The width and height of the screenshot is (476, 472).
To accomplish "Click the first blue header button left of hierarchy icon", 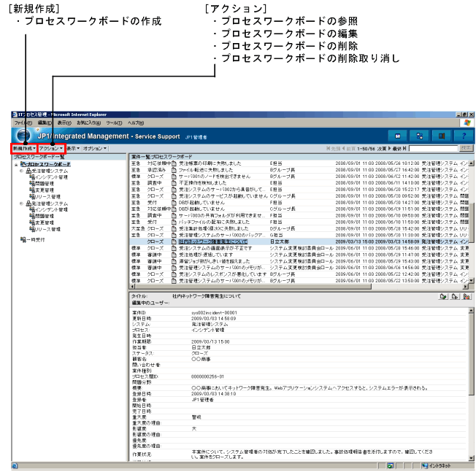I will [397, 136].
